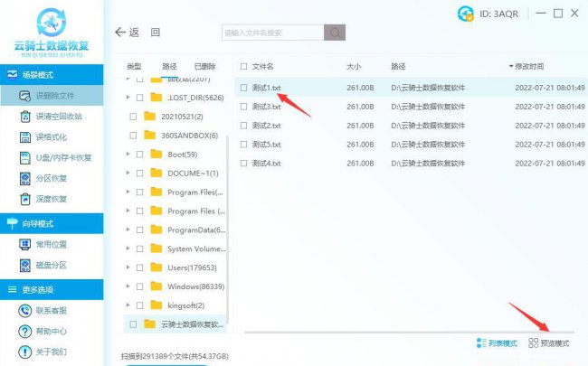Check the 20210521(2) folder checkbox

point(133,117)
